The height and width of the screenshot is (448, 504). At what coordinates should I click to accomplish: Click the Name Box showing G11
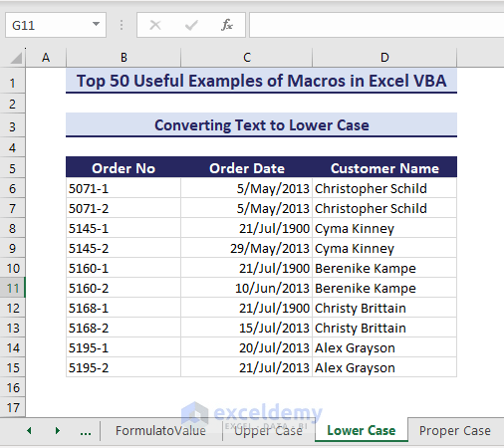pos(56,25)
